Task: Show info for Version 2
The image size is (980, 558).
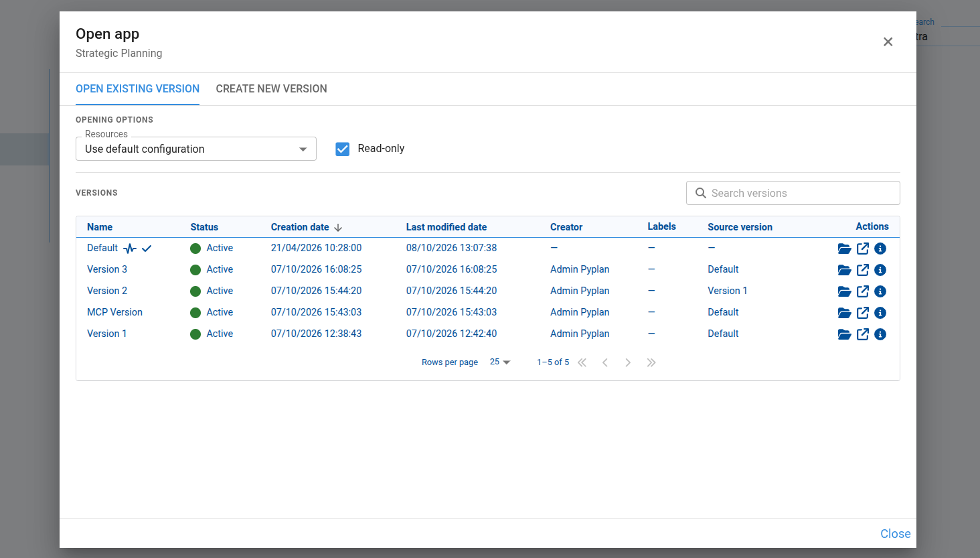Action: 880,291
